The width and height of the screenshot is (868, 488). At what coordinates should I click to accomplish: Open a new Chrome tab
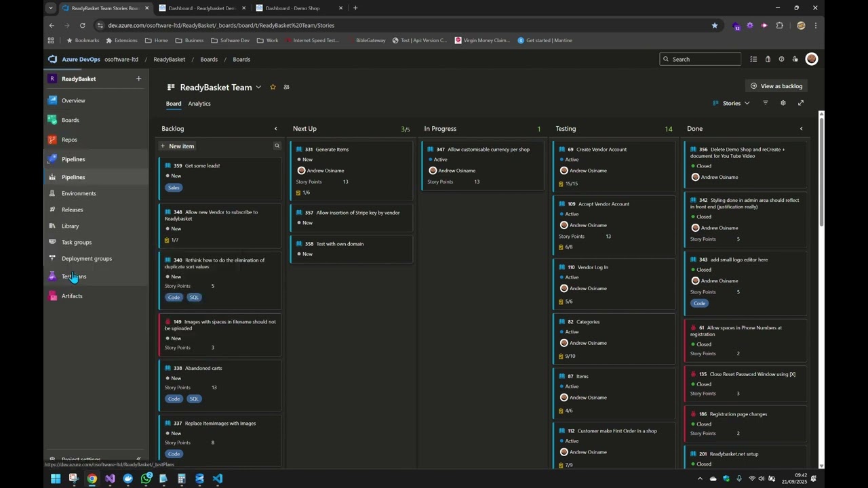[355, 8]
